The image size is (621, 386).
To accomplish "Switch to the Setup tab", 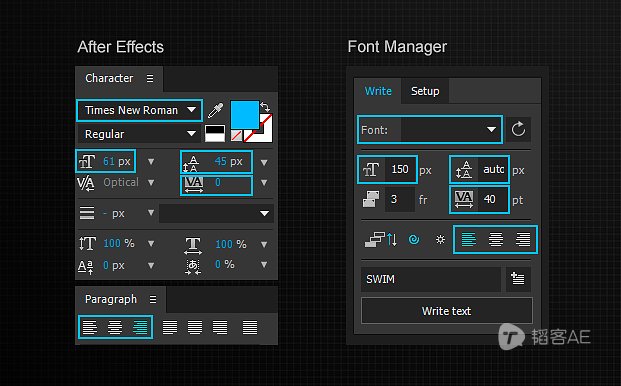I will click(x=425, y=91).
